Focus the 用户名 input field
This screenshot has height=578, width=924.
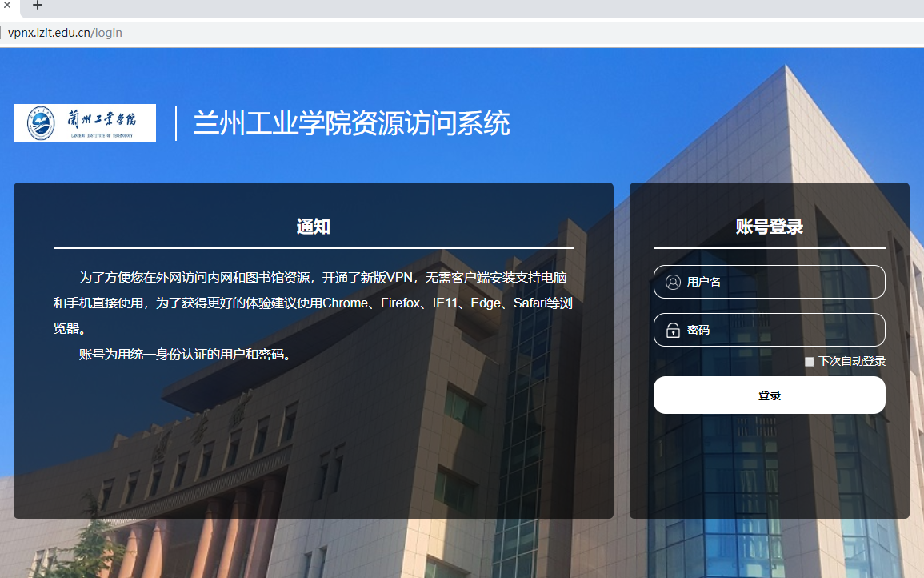[x=780, y=282]
